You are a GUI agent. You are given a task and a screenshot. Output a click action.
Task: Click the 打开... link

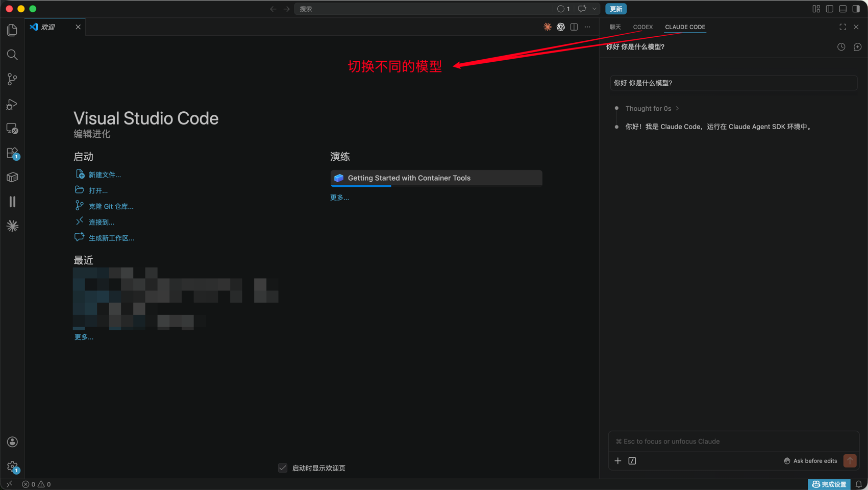tap(98, 190)
